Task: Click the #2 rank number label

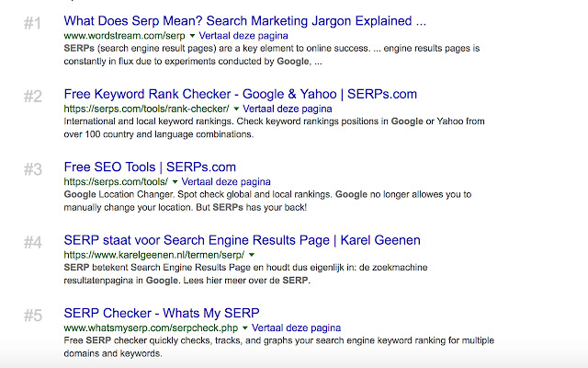Action: (32, 97)
